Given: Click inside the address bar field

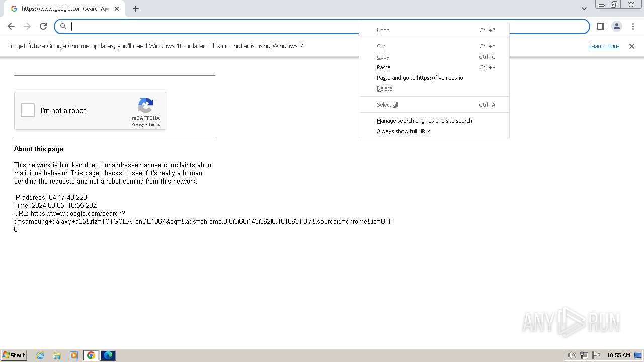Looking at the screenshot, I should [322, 26].
